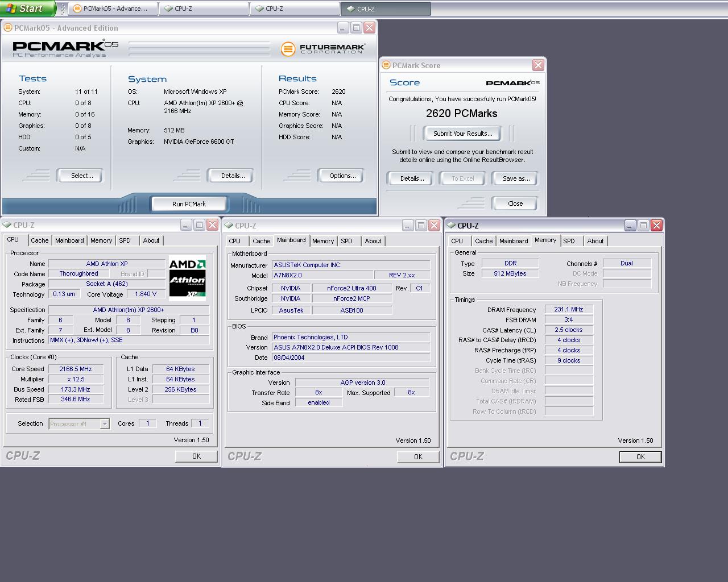Click the PCMark05 window title icon
Screen dimensions: 728x582
coord(8,27)
